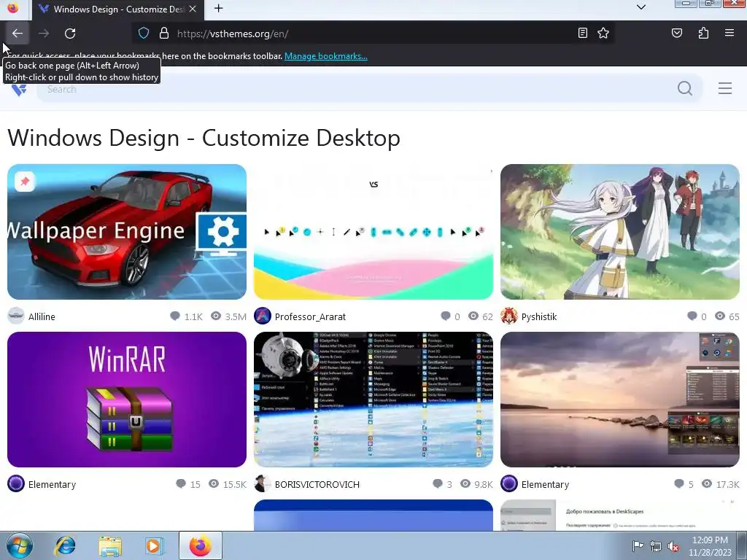Open the anime wallpaper thumbnail by Pyshistik

(x=620, y=232)
